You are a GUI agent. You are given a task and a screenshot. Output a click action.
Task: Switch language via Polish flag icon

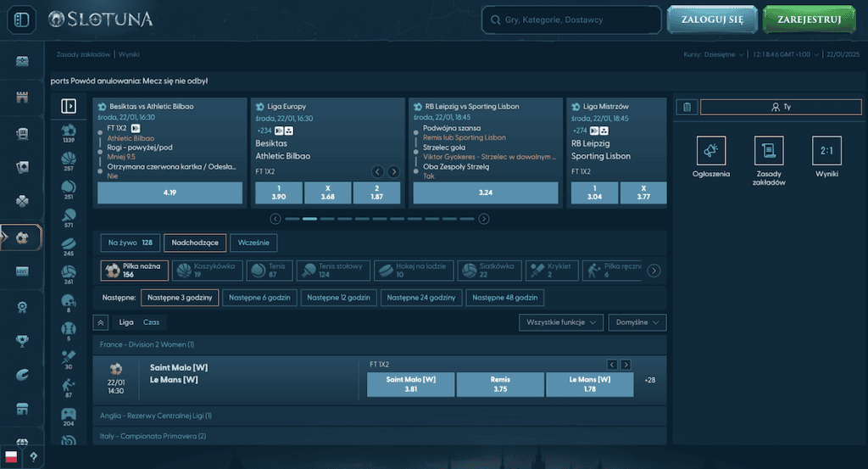coord(11,457)
